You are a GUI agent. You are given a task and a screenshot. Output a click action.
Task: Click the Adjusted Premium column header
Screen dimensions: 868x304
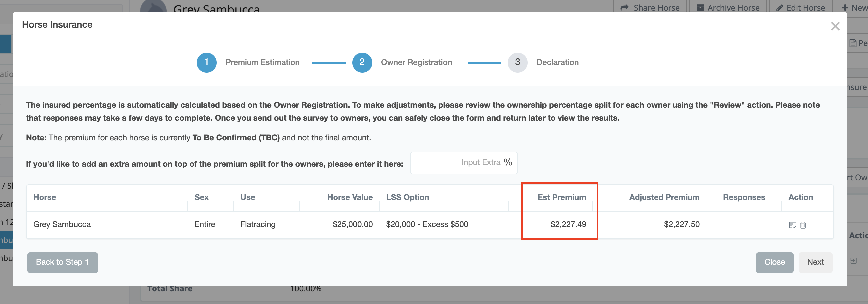(664, 197)
